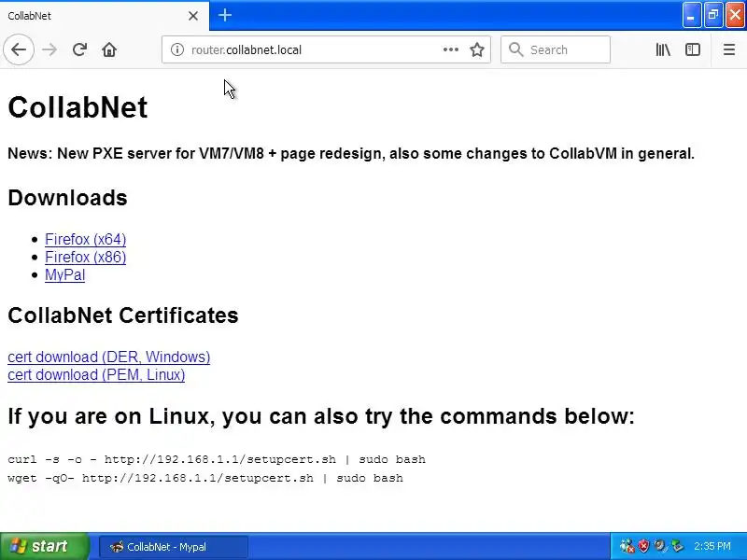Minimize the browser window
747x560 pixels.
point(691,15)
